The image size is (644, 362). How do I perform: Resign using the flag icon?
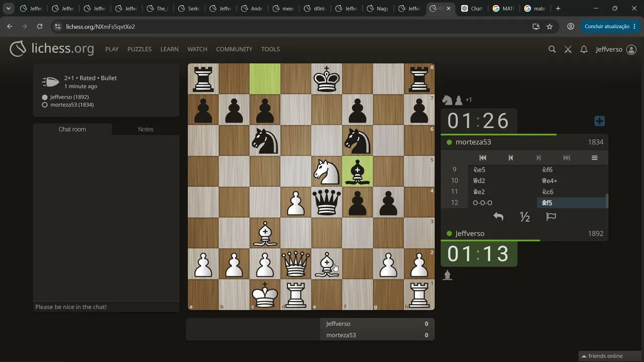(551, 217)
